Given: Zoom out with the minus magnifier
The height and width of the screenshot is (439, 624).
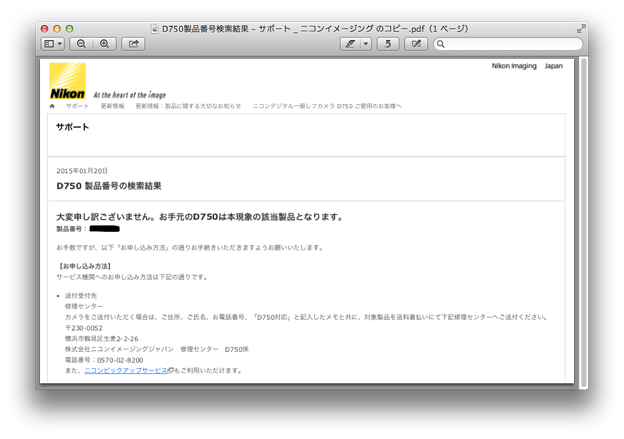Looking at the screenshot, I should [81, 44].
